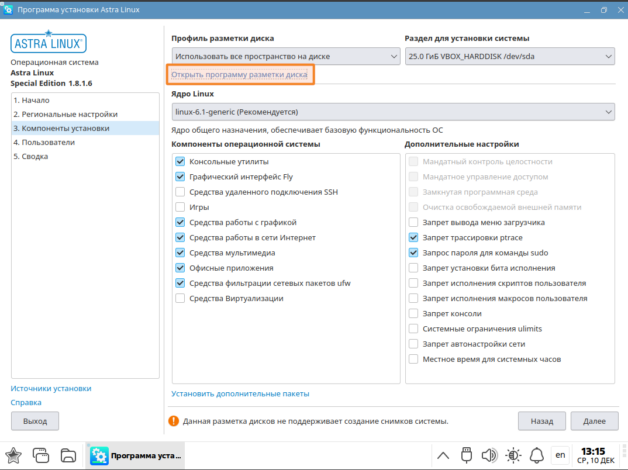Click the 'Назад' back button
The image size is (628, 470).
pos(542,421)
